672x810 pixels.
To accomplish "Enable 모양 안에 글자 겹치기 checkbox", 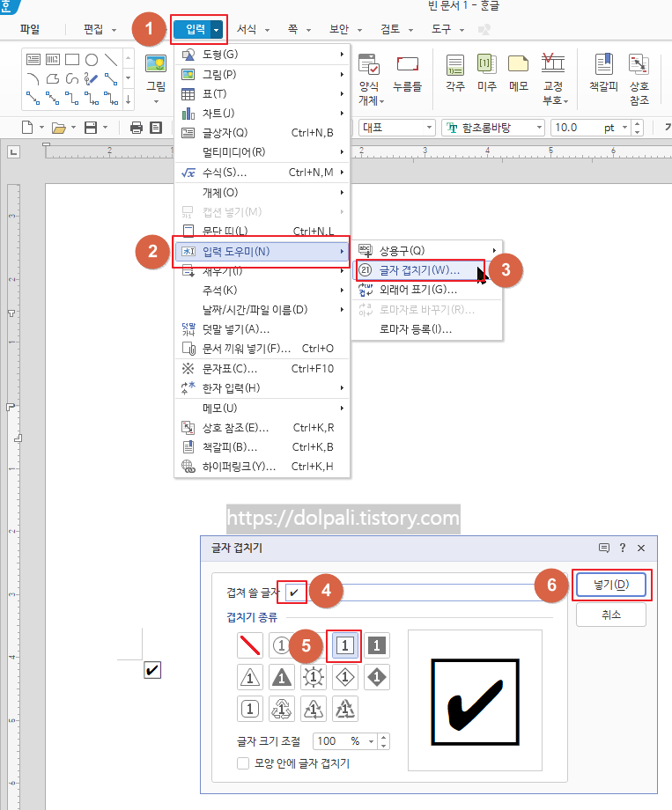I will click(243, 763).
